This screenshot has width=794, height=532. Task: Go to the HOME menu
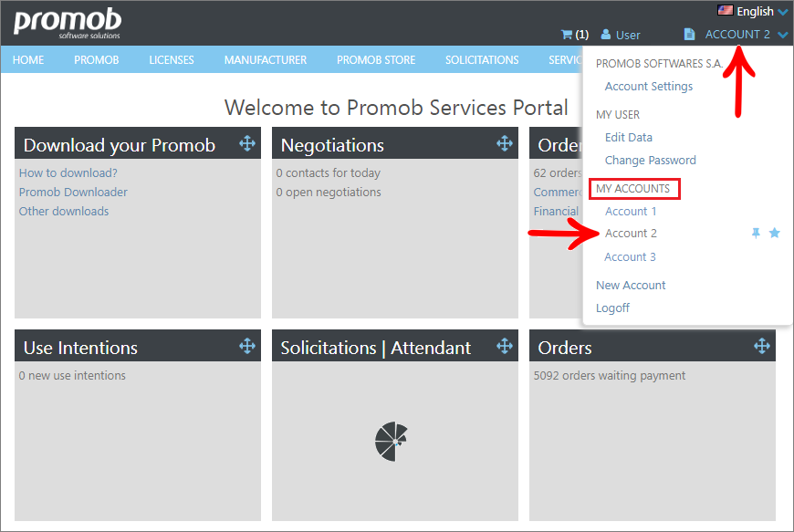(x=28, y=59)
